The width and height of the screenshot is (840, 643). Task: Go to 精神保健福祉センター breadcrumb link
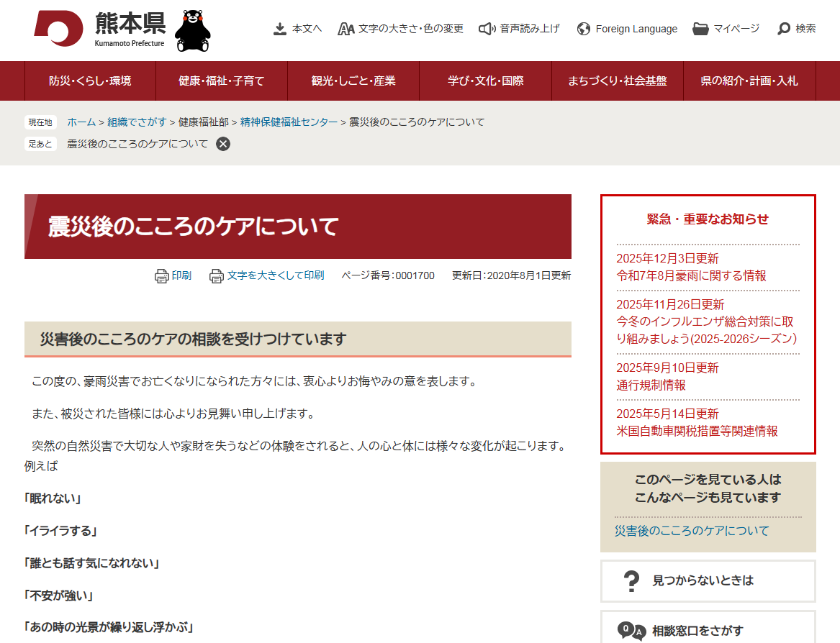289,122
